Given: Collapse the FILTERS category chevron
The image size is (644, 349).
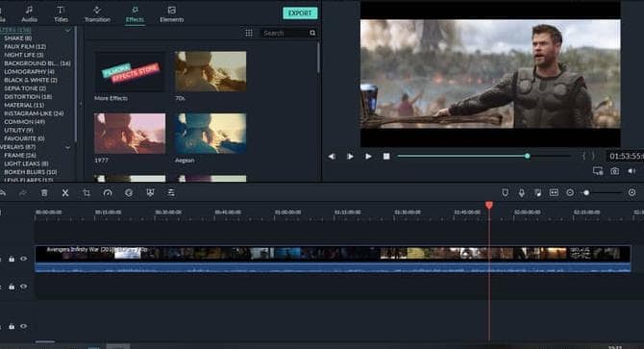Looking at the screenshot, I should [68, 31].
